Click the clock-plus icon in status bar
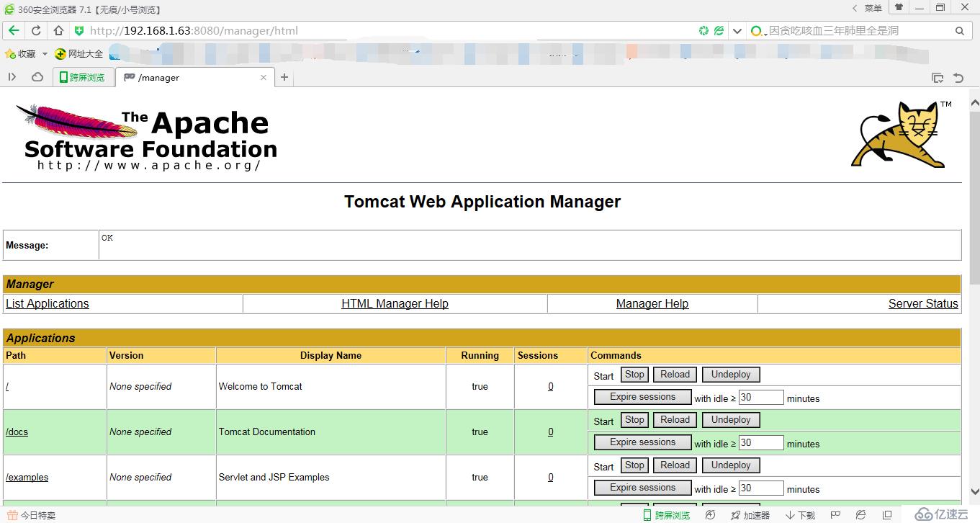Viewport: 980px width, 523px height. (711, 516)
